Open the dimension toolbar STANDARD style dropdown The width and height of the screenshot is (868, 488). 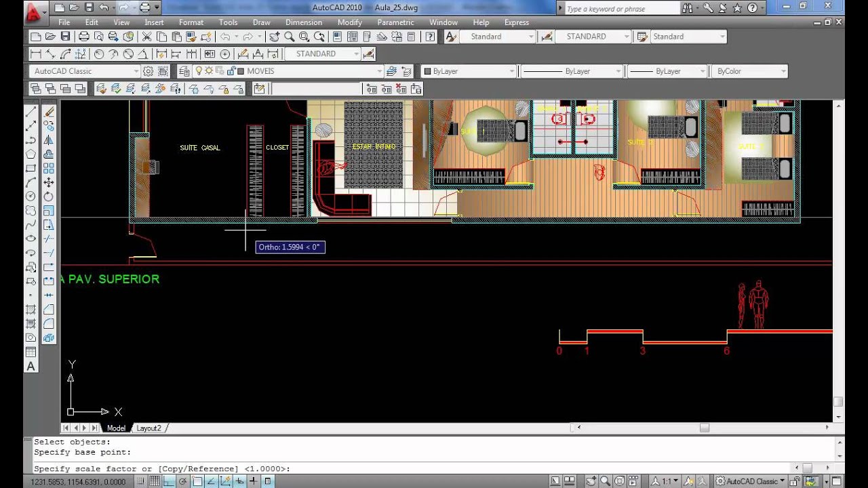(357, 54)
